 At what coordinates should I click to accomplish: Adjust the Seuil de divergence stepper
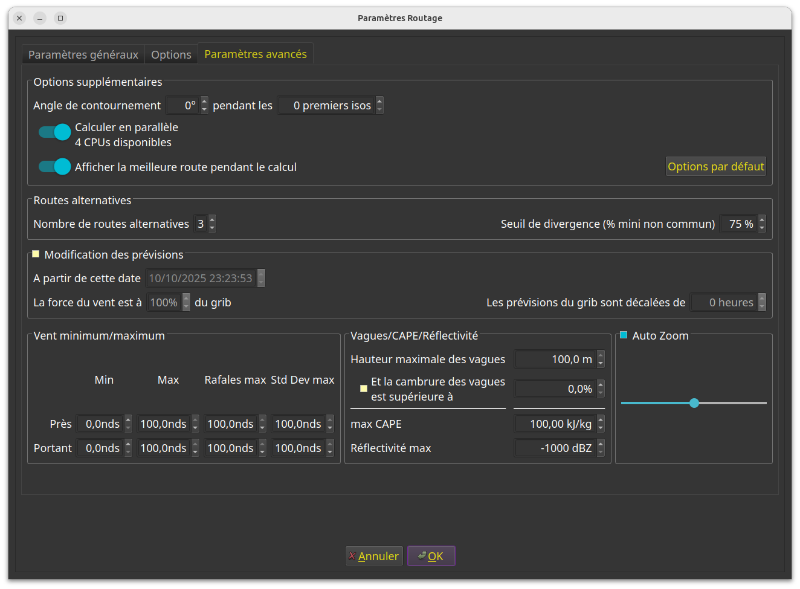[x=762, y=224]
